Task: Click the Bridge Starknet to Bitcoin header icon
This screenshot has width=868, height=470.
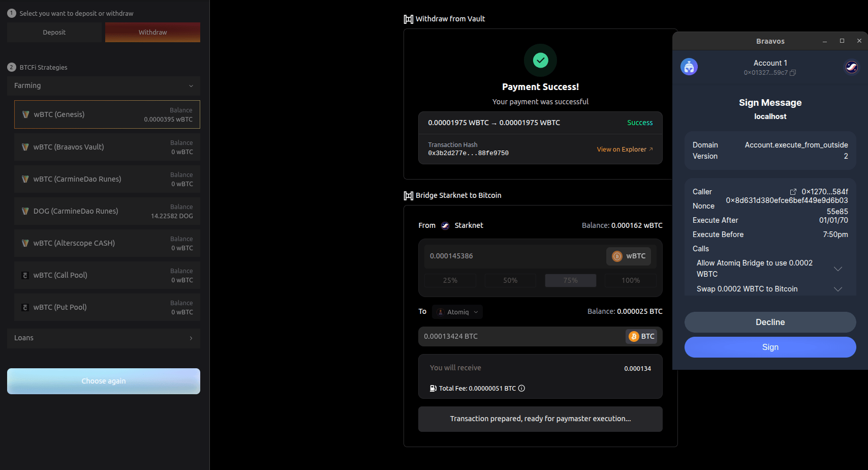Action: click(408, 196)
